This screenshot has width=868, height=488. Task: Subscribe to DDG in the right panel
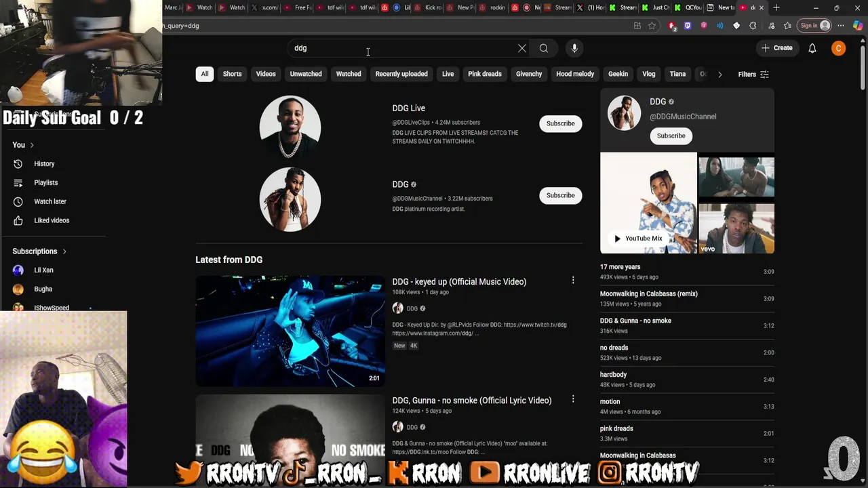coord(671,136)
